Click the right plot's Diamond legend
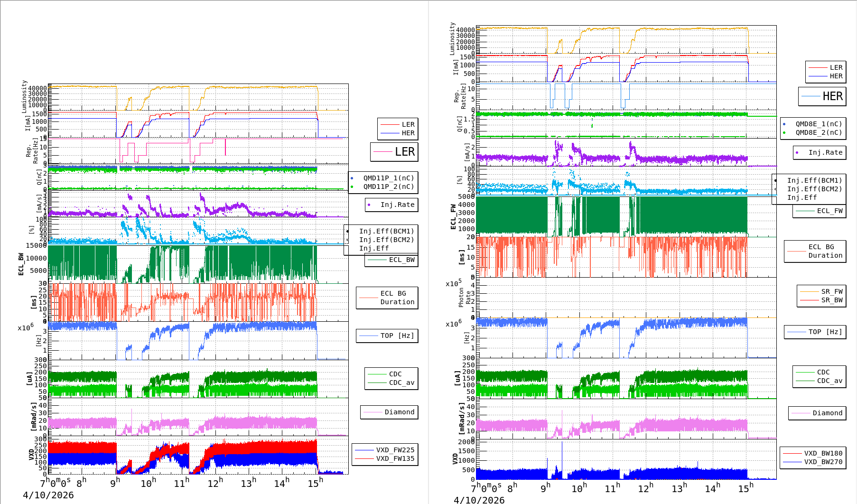This screenshot has width=857, height=504. [x=817, y=413]
